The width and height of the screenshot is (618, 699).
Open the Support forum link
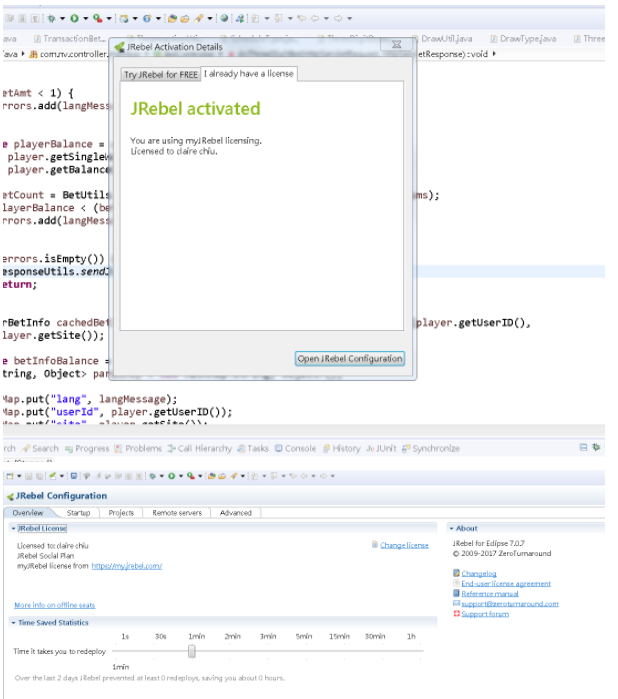point(485,614)
